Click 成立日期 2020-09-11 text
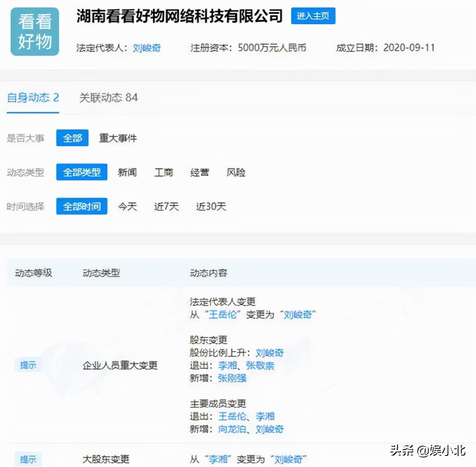Viewport: 476px width, 467px height. pyautogui.click(x=385, y=48)
